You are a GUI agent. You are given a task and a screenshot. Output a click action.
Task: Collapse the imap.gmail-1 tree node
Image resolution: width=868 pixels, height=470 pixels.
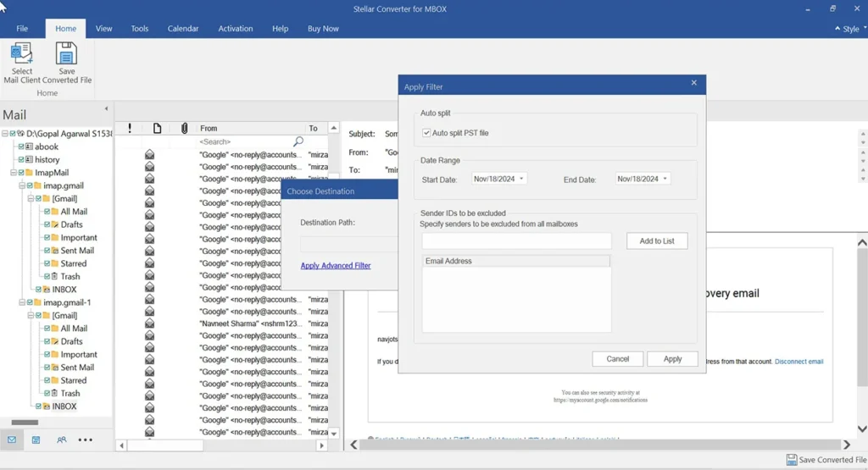[22, 302]
